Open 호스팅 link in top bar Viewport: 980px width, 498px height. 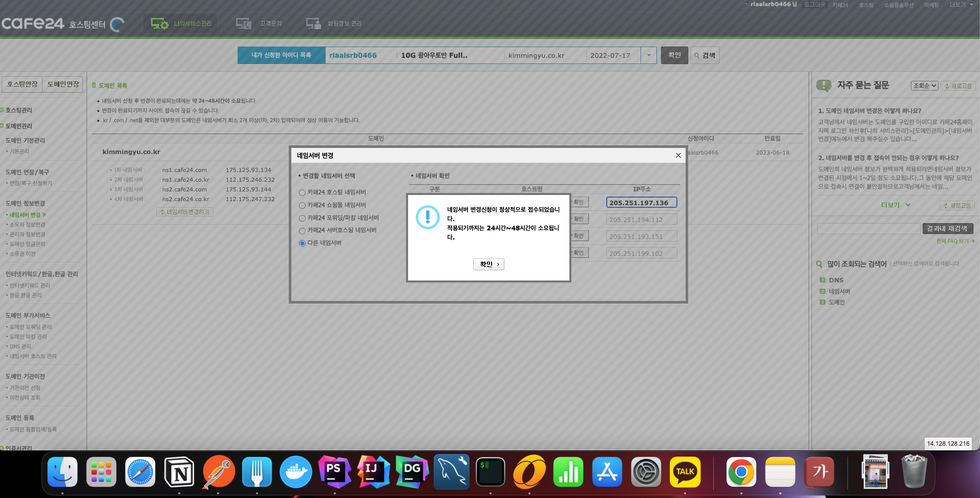tap(866, 5)
